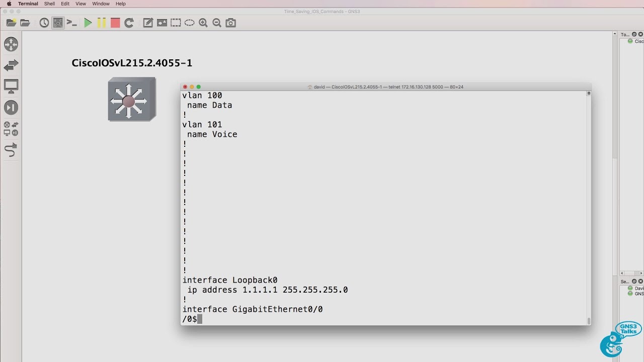Open the Terminal application menu

pyautogui.click(x=28, y=4)
